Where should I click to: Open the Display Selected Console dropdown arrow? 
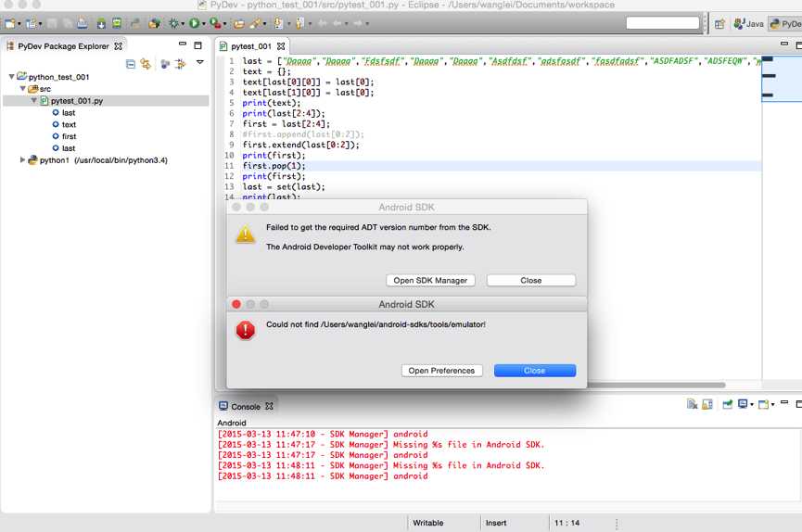click(751, 405)
